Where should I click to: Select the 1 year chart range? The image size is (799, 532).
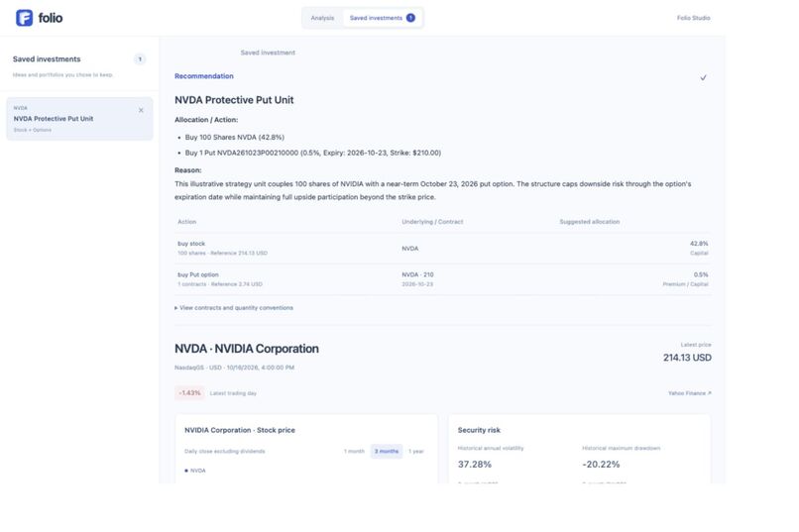pos(415,451)
